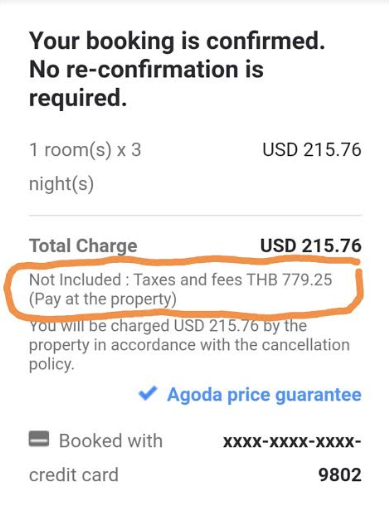Click the 'Your booking is confirmed' heading
389x512 pixels.
[177, 41]
